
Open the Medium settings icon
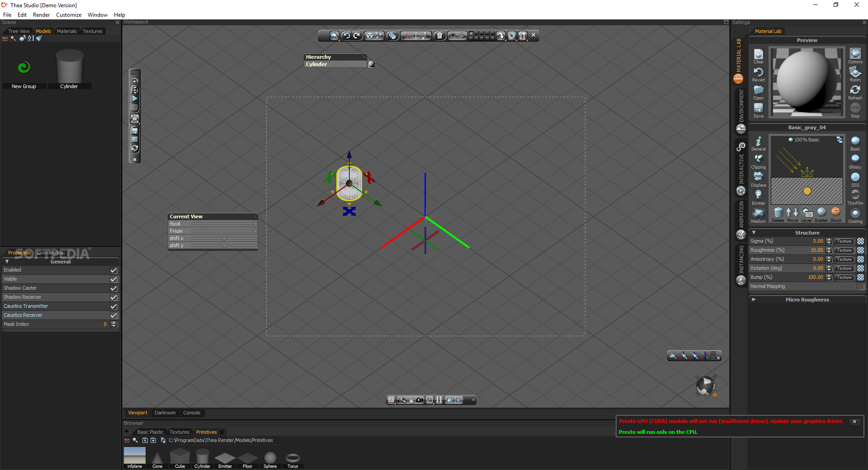759,216
